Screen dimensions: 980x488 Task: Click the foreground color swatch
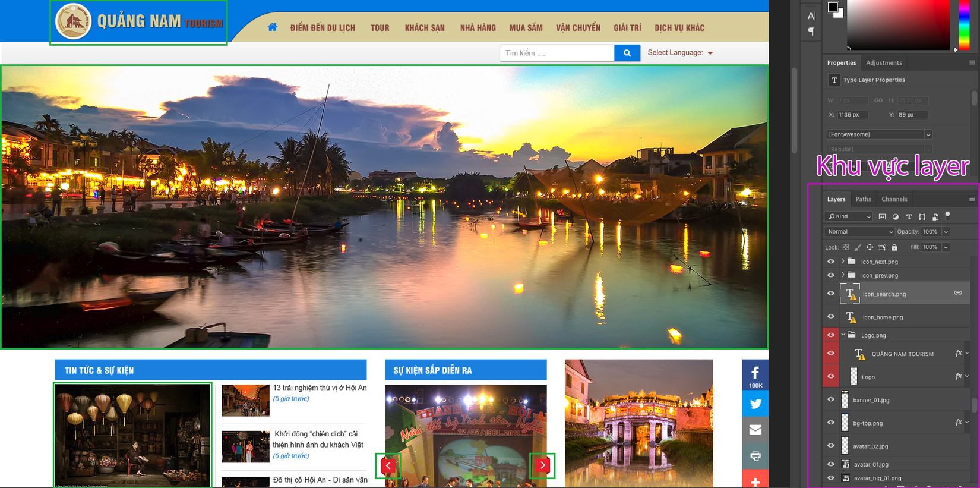tap(833, 7)
